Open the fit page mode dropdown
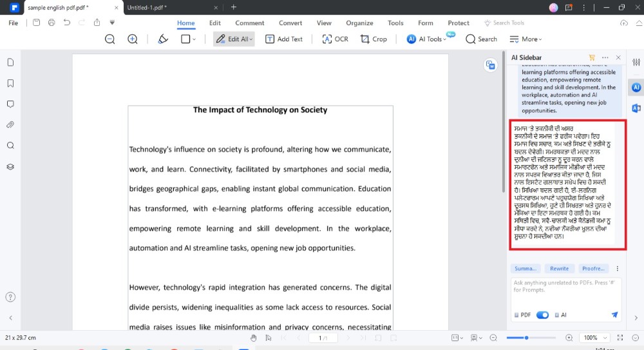 point(457,338)
